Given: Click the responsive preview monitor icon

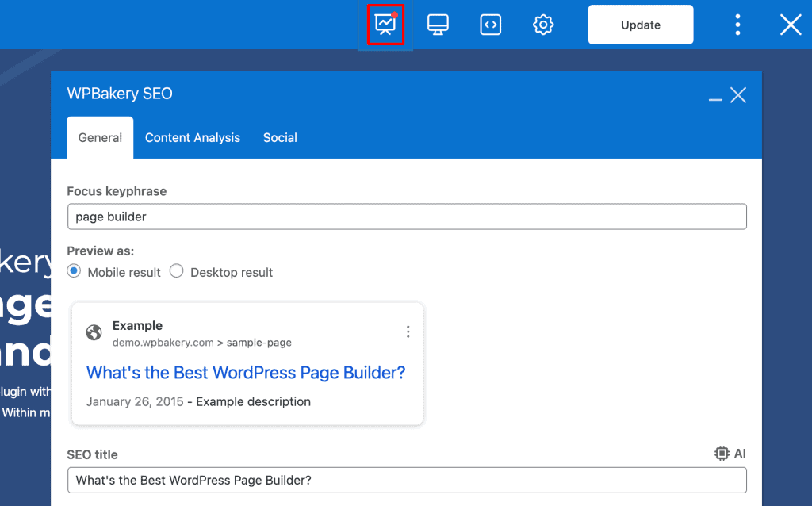Looking at the screenshot, I should pyautogui.click(x=438, y=25).
